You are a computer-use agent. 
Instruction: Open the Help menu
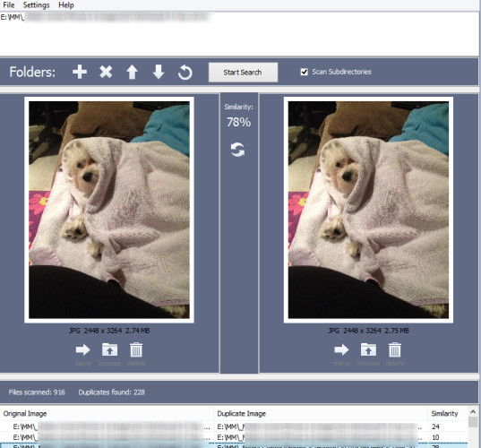tap(66, 4)
